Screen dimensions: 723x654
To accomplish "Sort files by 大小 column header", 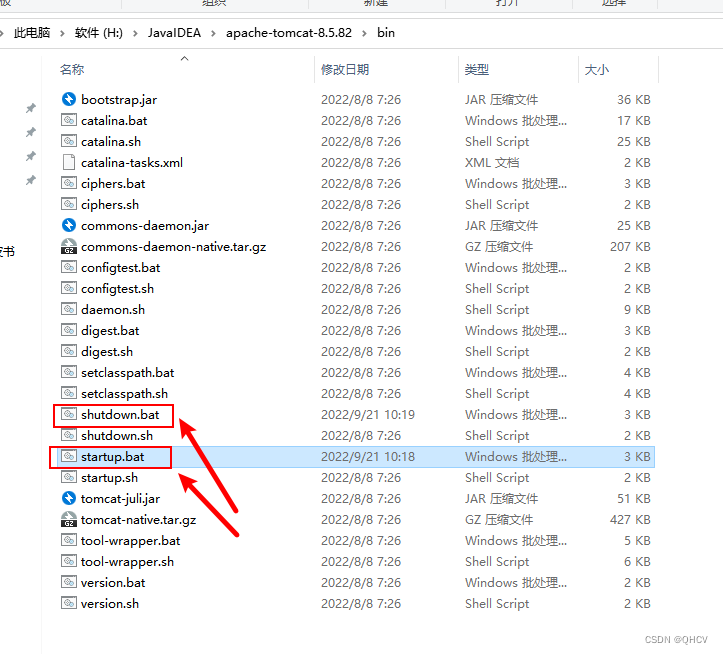I will [597, 70].
